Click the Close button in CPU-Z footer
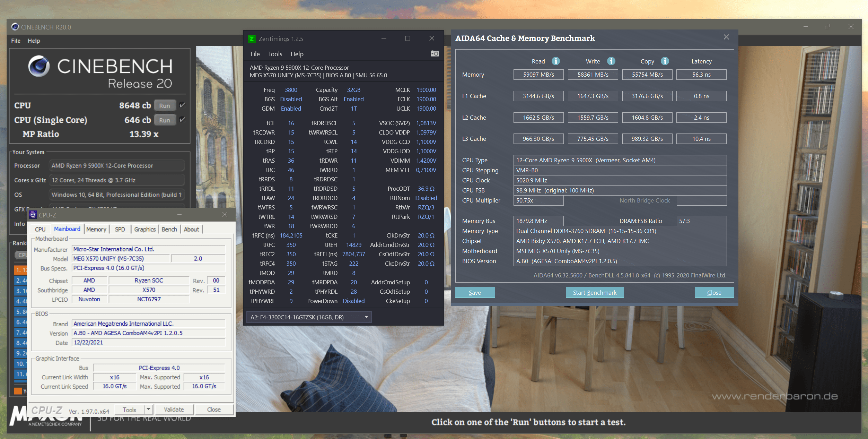868x439 pixels. (x=214, y=409)
